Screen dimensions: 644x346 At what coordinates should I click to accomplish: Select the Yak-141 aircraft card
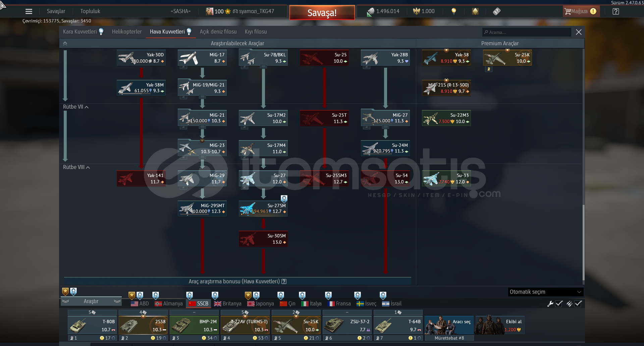(x=141, y=178)
